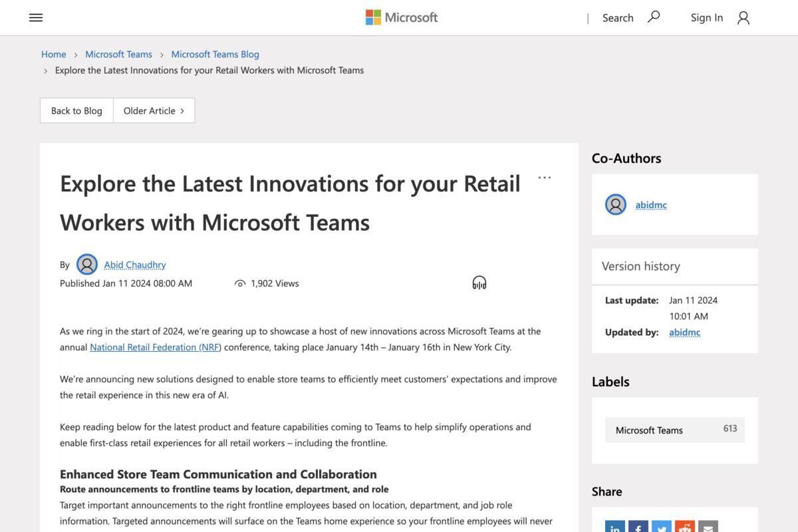The image size is (798, 532).
Task: Click the Co-Authors heading
Action: click(626, 158)
